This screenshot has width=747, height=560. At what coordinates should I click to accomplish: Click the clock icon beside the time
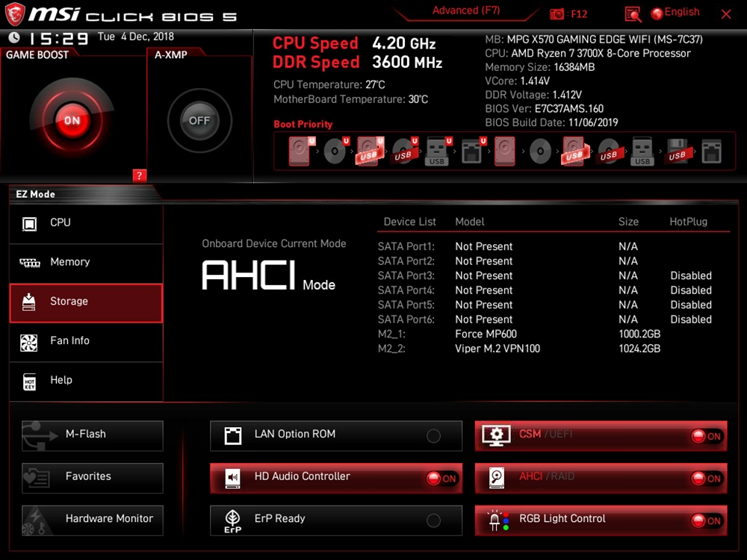pyautogui.click(x=14, y=37)
